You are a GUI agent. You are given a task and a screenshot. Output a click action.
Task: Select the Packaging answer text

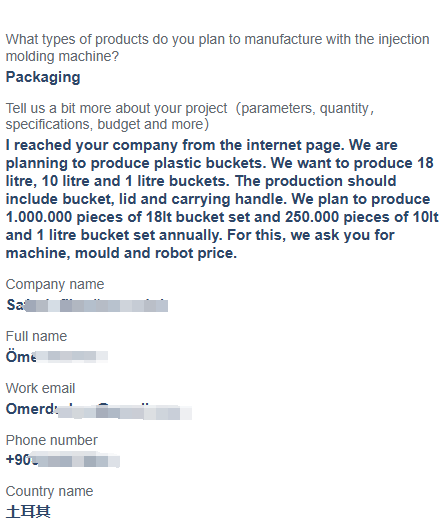coord(43,77)
